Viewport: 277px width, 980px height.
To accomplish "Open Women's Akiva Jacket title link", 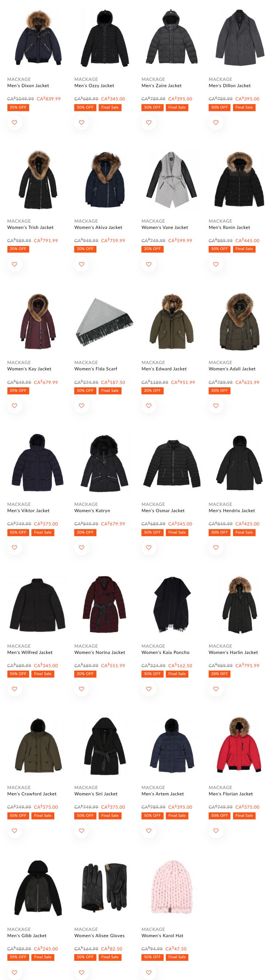I will pyautogui.click(x=98, y=227).
